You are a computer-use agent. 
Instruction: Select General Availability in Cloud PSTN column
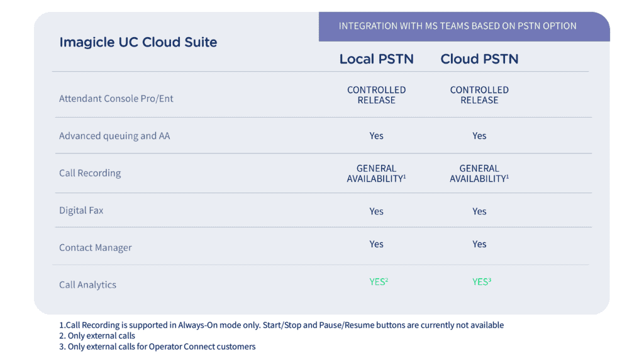click(x=479, y=174)
